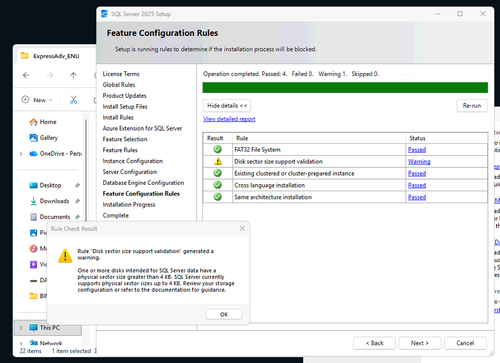The height and width of the screenshot is (363, 500).
Task: Click the Network item in Explorer sidebar
Action: 46,343
